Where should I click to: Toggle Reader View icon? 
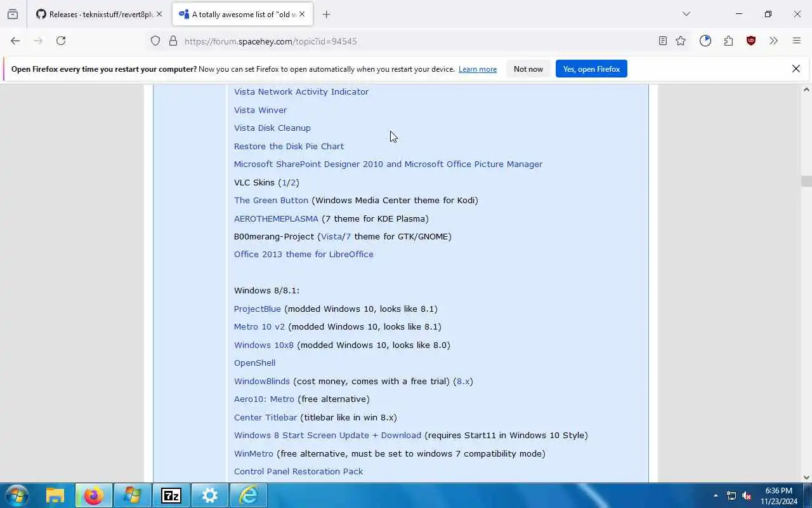click(x=662, y=41)
